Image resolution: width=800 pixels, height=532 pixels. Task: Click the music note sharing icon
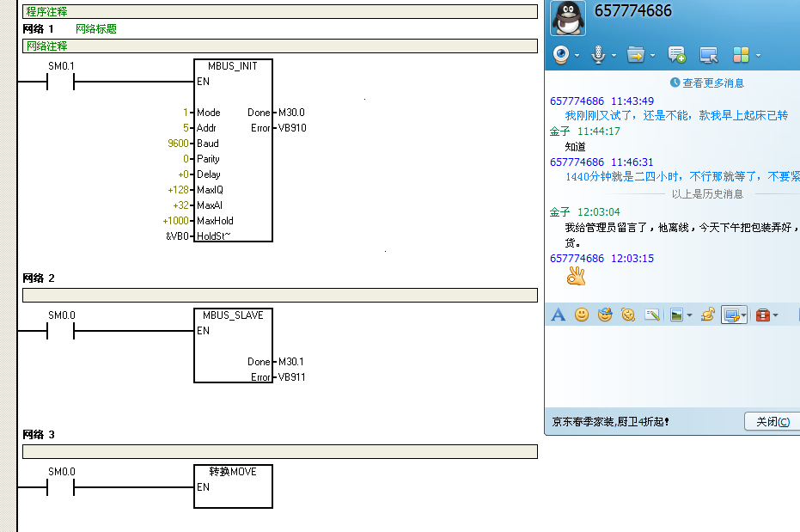708,315
